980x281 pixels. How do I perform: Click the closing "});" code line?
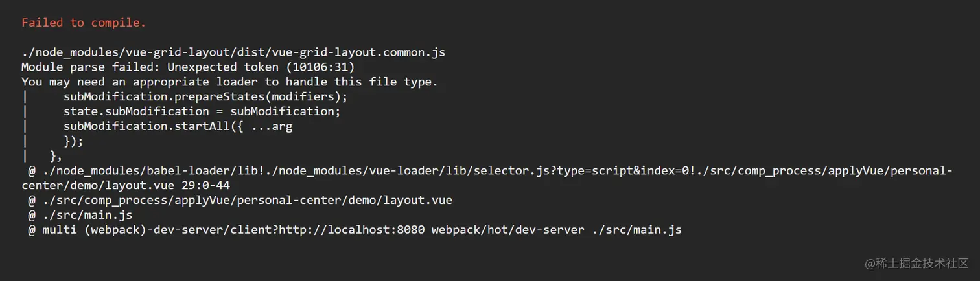(x=74, y=141)
